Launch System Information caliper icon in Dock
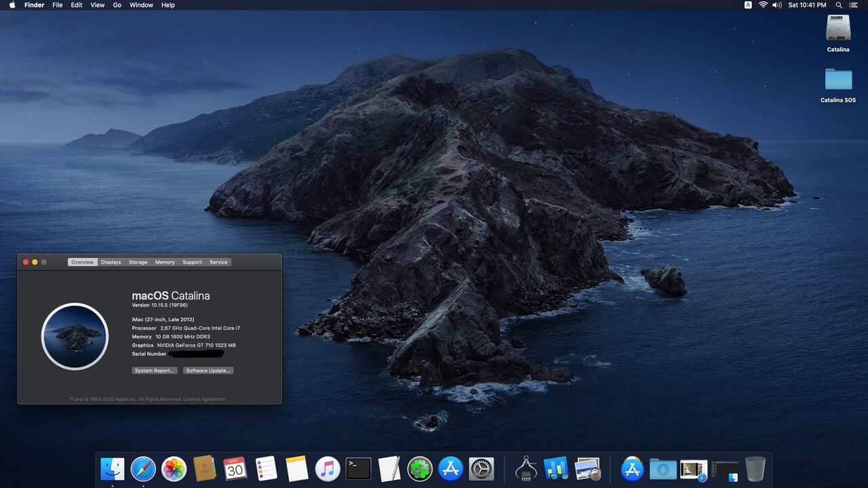The width and height of the screenshot is (868, 488). tap(526, 468)
